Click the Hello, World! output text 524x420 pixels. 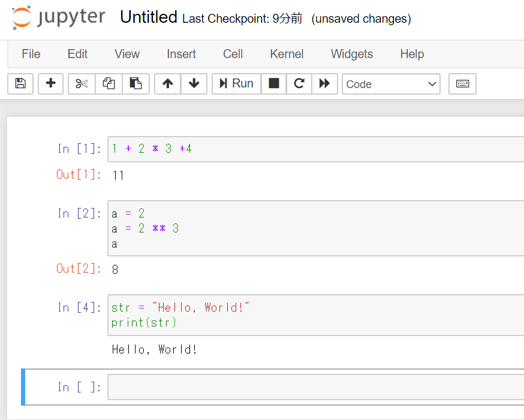click(x=155, y=349)
